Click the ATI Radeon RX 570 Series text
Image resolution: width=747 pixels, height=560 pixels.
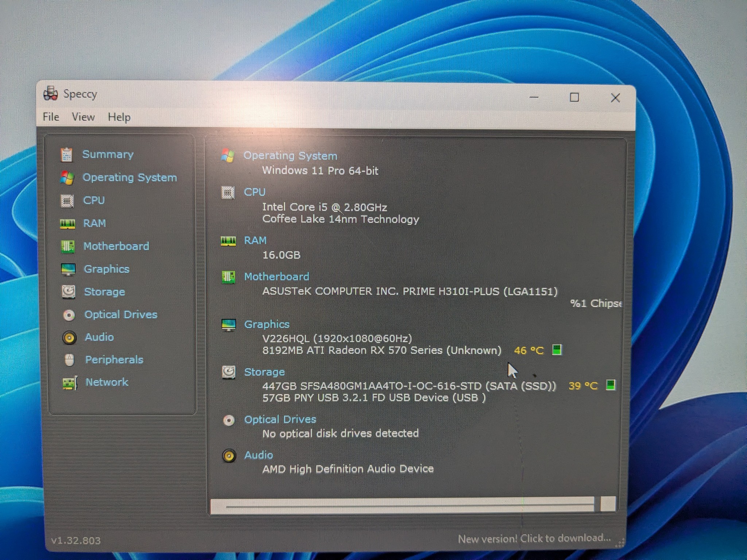[382, 350]
